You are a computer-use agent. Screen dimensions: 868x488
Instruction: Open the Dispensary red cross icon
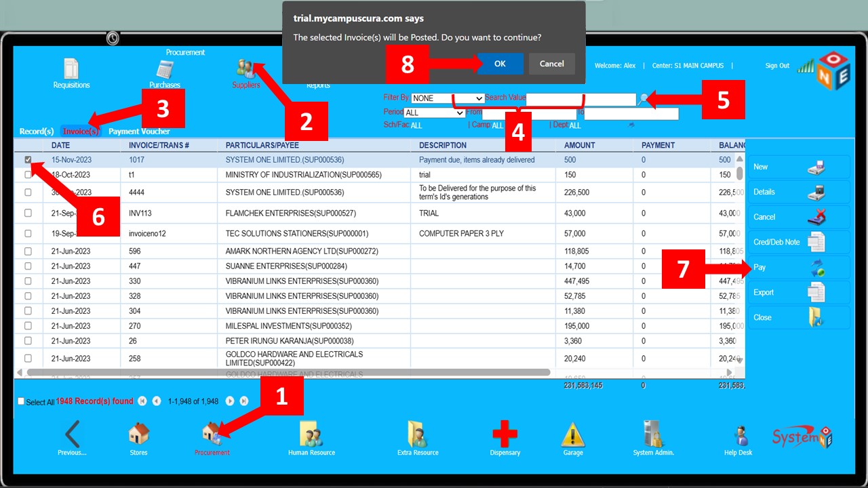tap(505, 434)
